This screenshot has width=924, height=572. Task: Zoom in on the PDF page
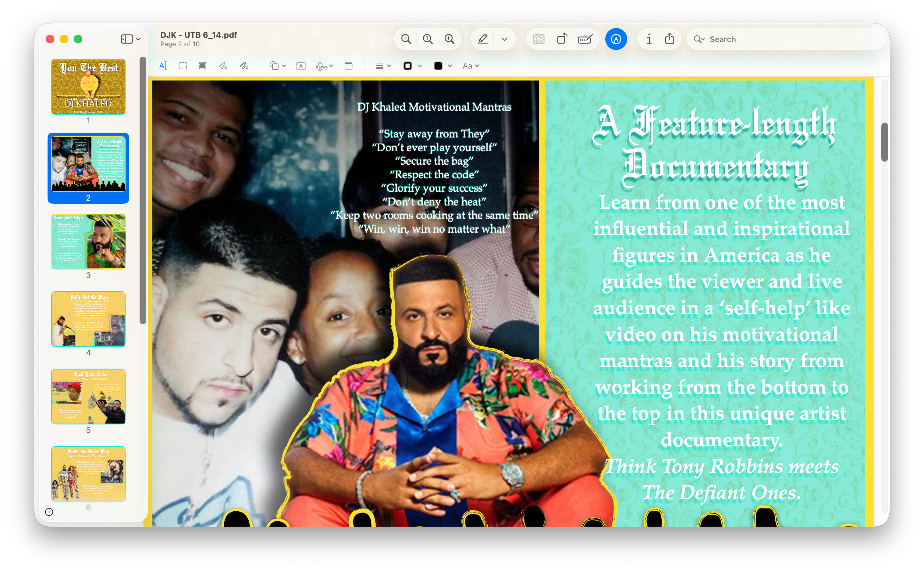[449, 39]
